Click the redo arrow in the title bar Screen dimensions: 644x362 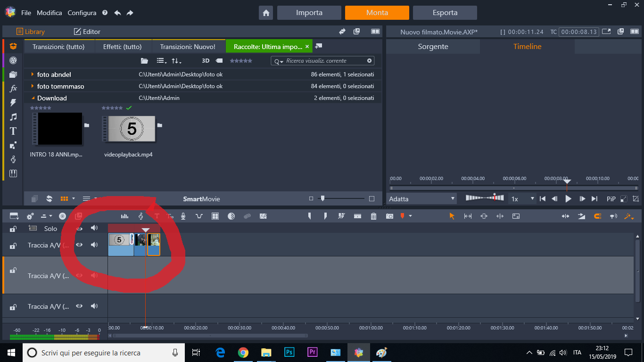tap(130, 13)
